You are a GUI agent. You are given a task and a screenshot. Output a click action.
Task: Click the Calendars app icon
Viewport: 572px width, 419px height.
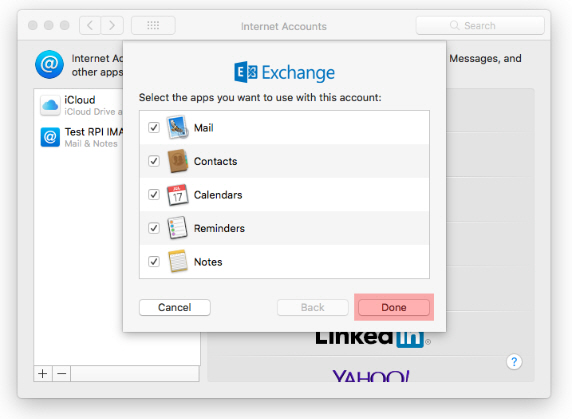(x=178, y=195)
